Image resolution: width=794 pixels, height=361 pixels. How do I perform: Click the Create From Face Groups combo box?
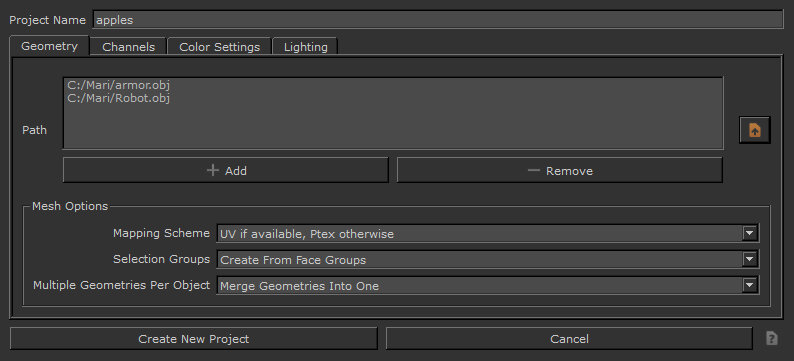tap(488, 260)
